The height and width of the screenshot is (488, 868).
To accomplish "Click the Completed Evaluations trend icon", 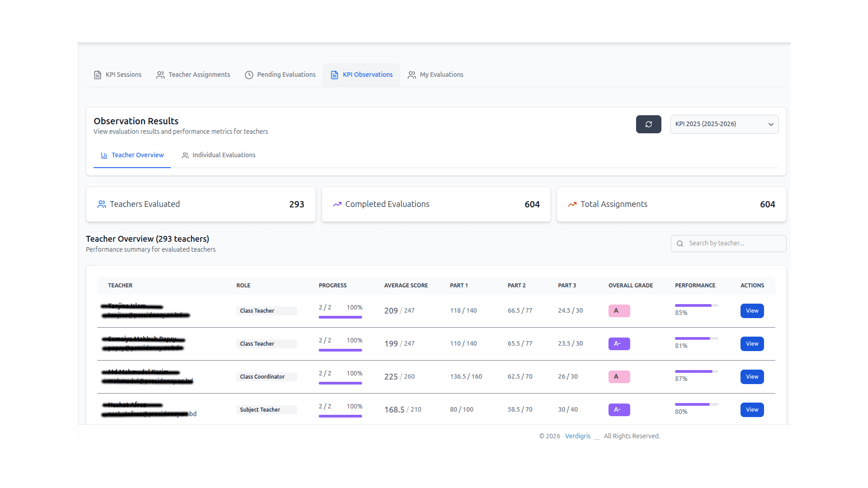I will click(337, 204).
